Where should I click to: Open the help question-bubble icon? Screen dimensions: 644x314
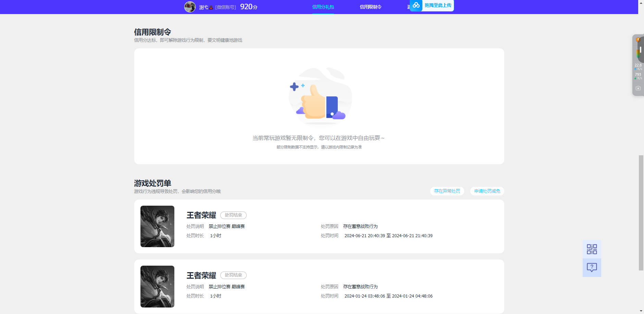coord(592,268)
